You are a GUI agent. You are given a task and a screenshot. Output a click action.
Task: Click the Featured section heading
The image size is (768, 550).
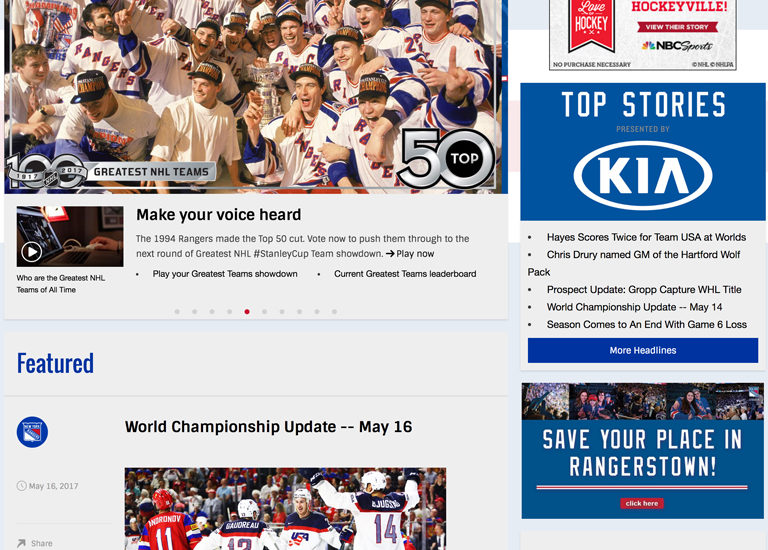click(x=55, y=363)
